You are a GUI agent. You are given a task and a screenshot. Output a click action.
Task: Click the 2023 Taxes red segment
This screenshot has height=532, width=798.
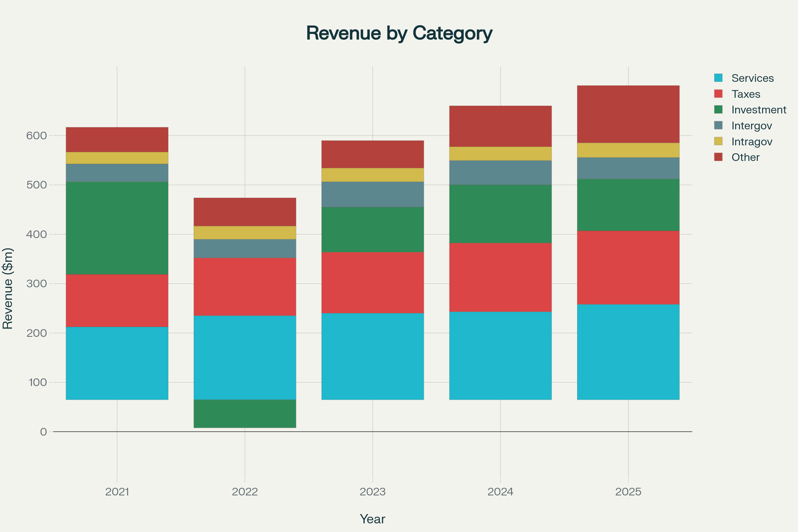pos(372,283)
